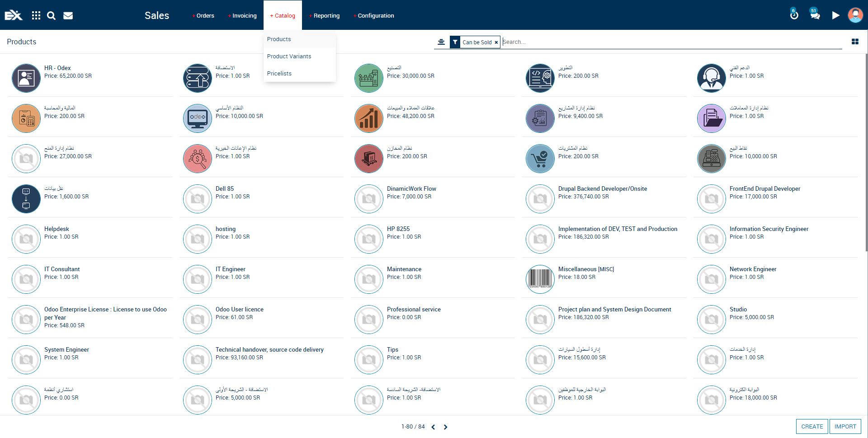Go to next page arrow
Image resolution: width=868 pixels, height=438 pixels.
445,427
